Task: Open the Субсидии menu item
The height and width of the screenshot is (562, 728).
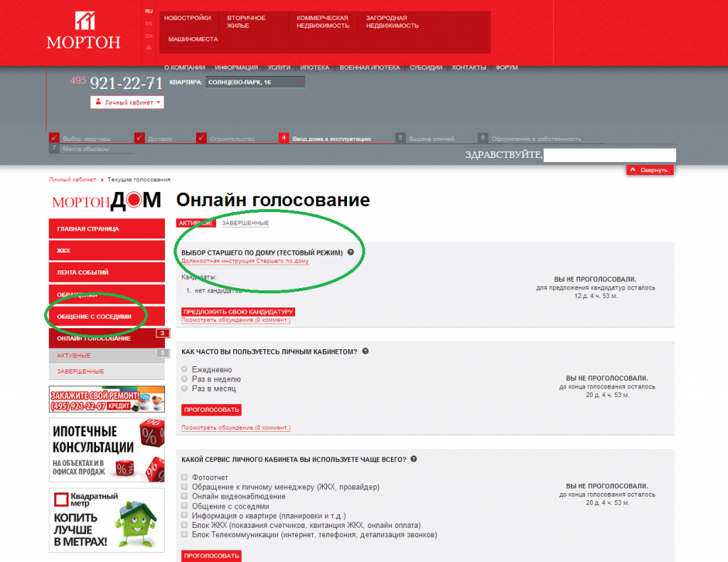Action: coord(426,68)
